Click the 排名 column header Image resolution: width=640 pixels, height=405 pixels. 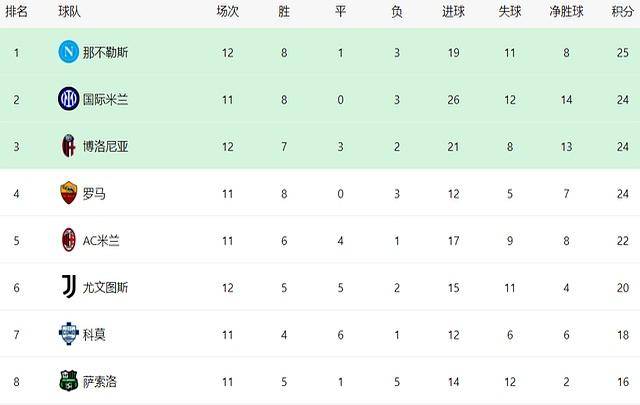16,13
